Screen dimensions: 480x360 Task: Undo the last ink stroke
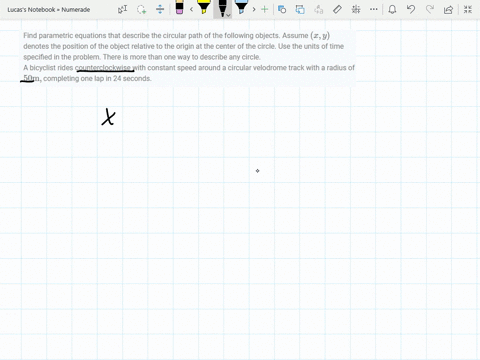pyautogui.click(x=411, y=9)
